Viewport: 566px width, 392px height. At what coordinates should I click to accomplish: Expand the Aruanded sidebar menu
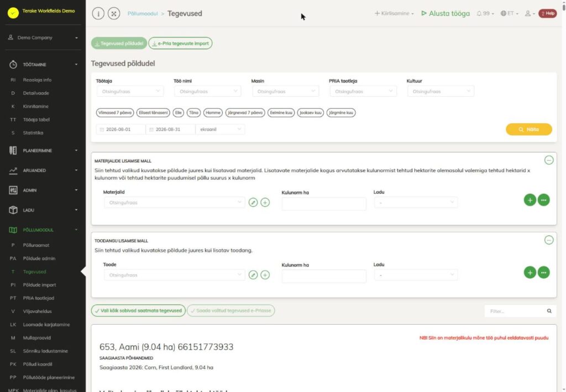pos(43,170)
